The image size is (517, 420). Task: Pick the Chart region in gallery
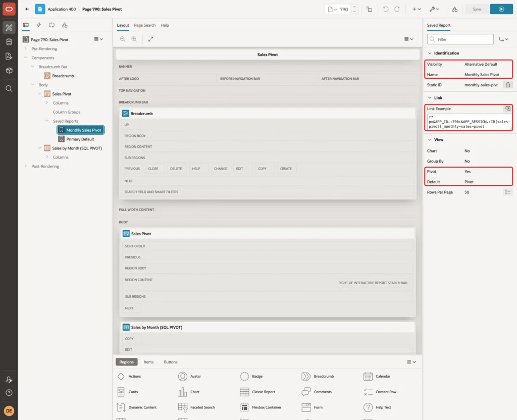coord(189,392)
